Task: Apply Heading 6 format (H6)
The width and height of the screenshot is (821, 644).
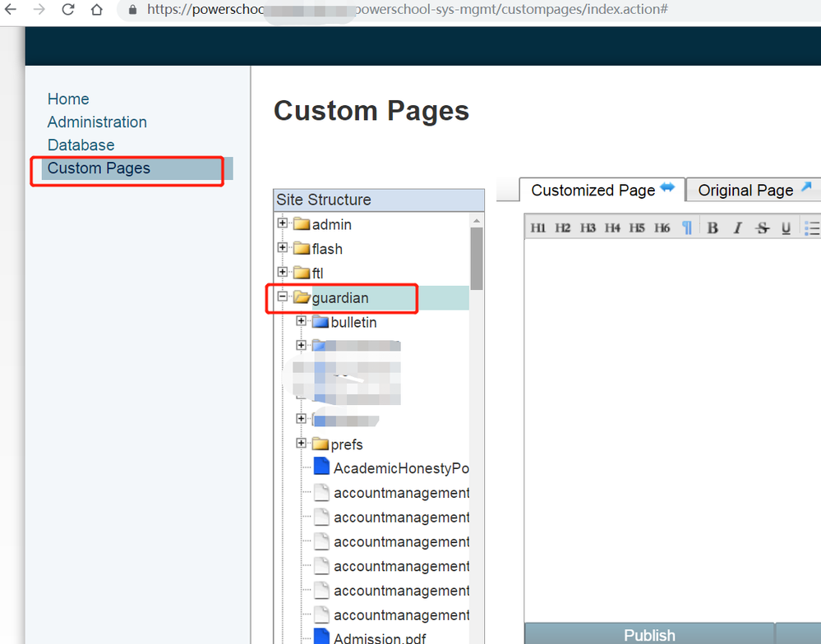Action: pyautogui.click(x=662, y=228)
